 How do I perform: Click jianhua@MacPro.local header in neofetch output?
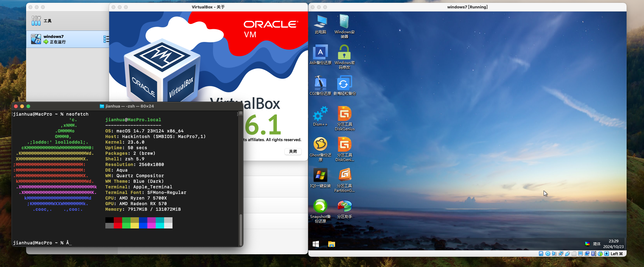[x=133, y=120]
